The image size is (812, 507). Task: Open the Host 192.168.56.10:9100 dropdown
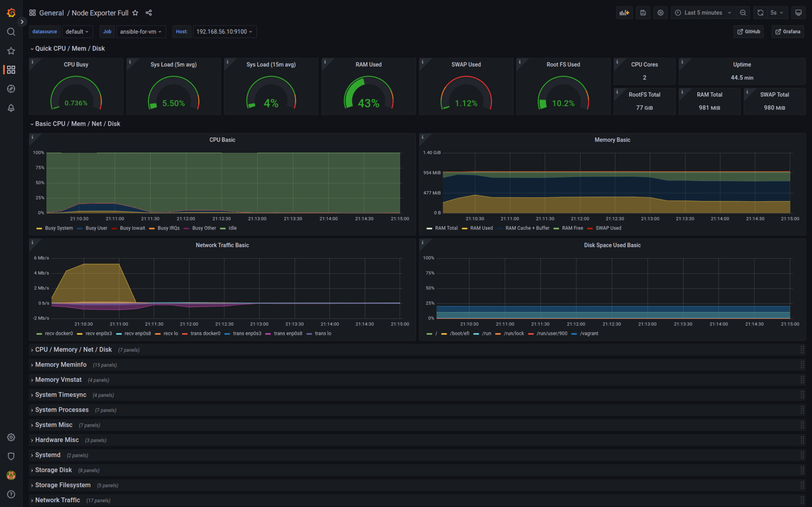(224, 31)
